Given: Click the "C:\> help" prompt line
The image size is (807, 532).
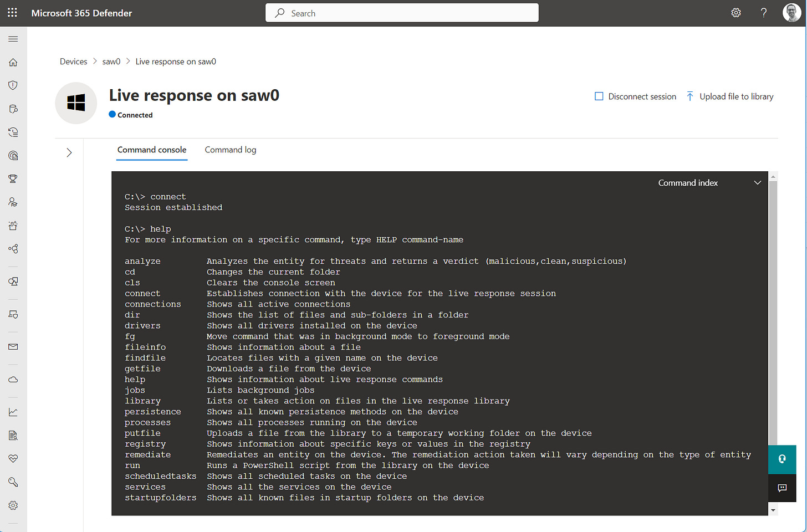Looking at the screenshot, I should [x=148, y=229].
